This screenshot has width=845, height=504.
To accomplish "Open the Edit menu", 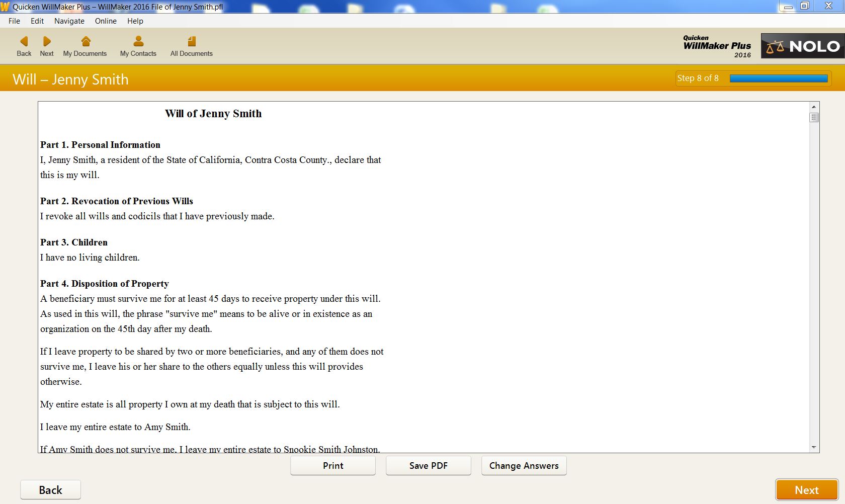I will [37, 21].
